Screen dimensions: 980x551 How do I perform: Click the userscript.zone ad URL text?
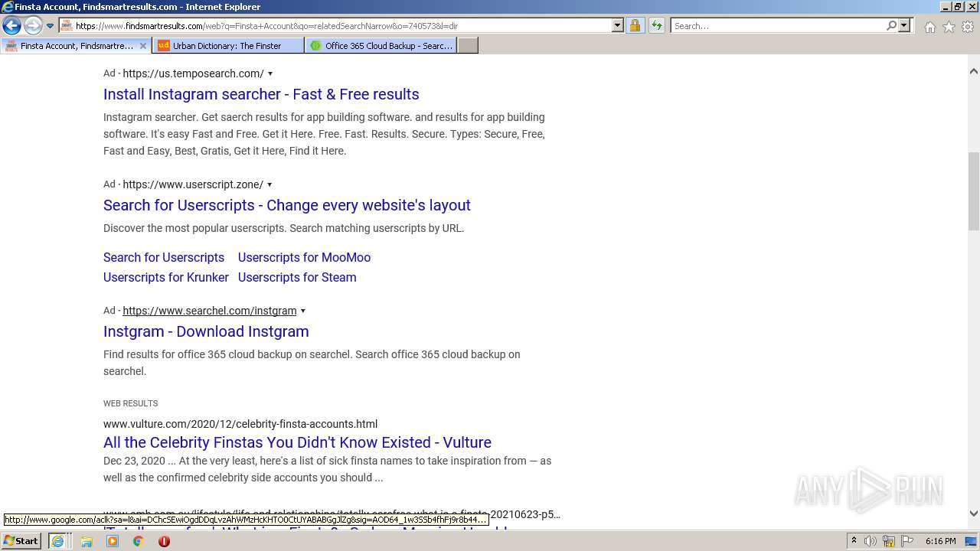[x=193, y=184]
